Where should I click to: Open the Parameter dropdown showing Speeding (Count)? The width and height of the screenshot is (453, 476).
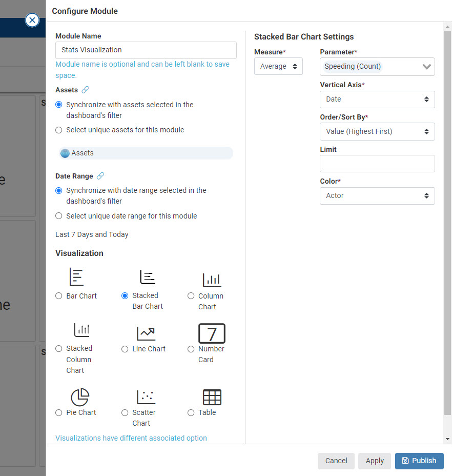pos(377,66)
